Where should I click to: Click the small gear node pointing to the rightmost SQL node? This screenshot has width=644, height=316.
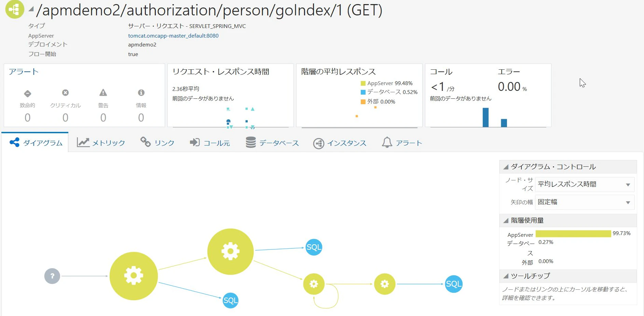[385, 284]
